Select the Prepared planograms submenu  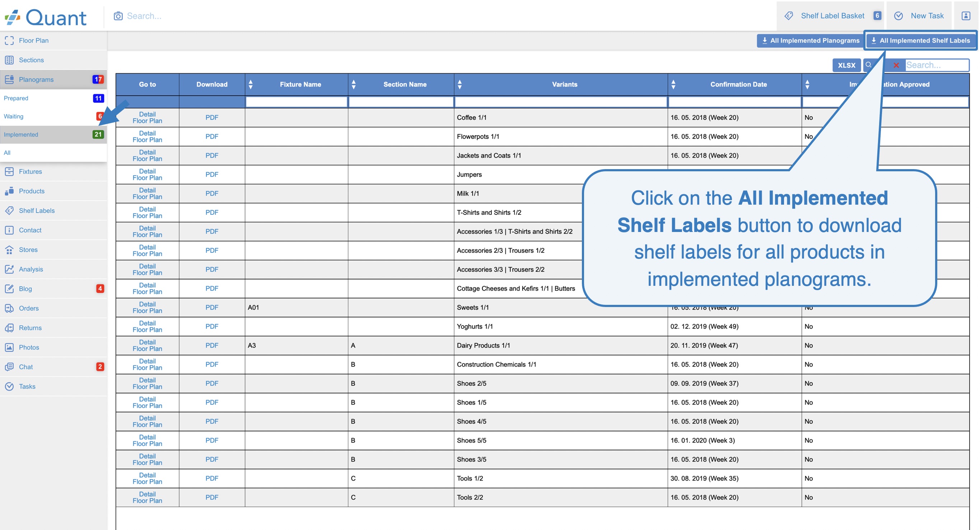point(53,98)
